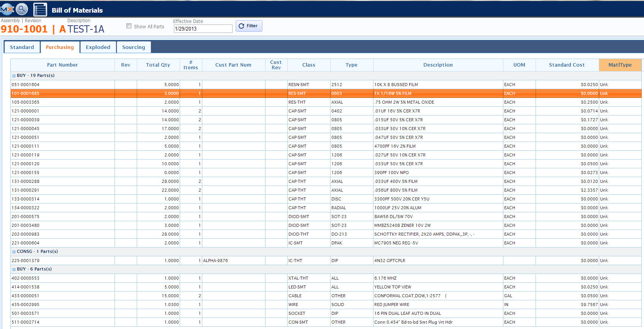644x329 pixels.
Task: Click standard cost value $9.7567
Action: click(x=589, y=305)
